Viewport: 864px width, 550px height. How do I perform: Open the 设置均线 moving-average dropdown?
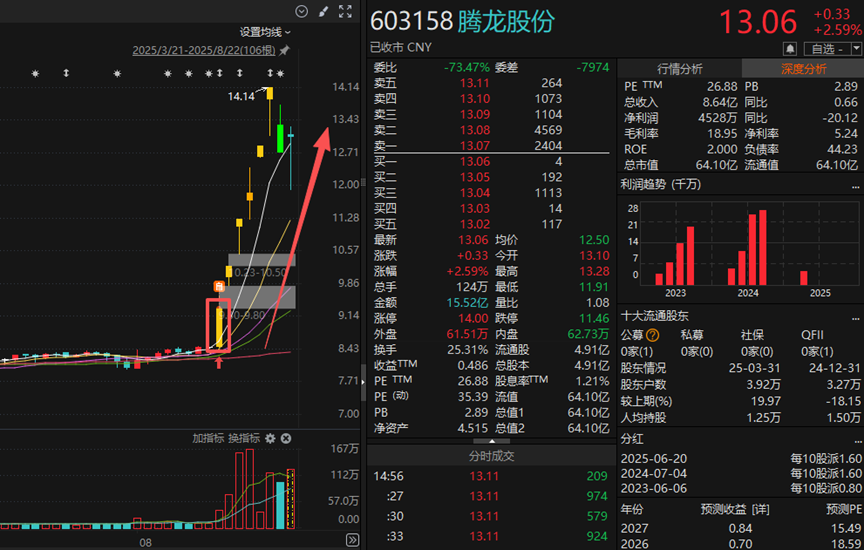coord(265,32)
